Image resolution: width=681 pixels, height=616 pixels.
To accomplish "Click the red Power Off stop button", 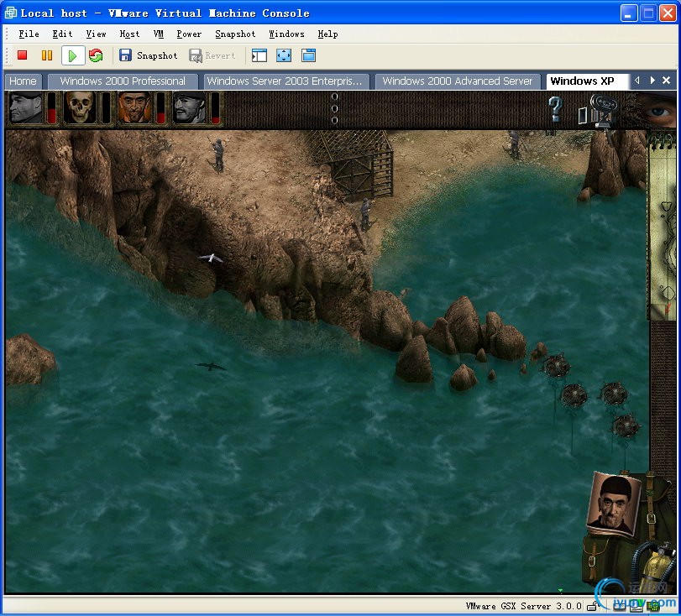I will tap(22, 55).
